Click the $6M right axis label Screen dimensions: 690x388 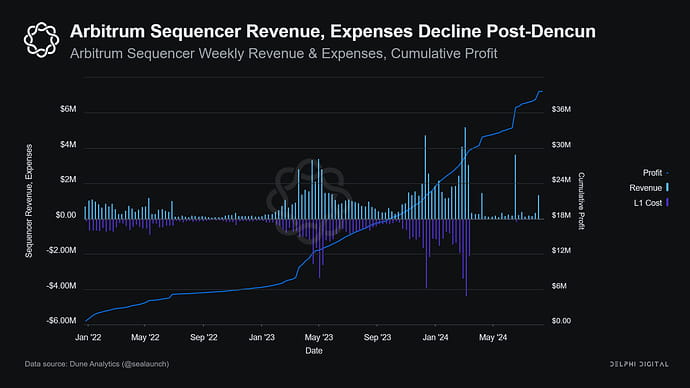point(559,286)
